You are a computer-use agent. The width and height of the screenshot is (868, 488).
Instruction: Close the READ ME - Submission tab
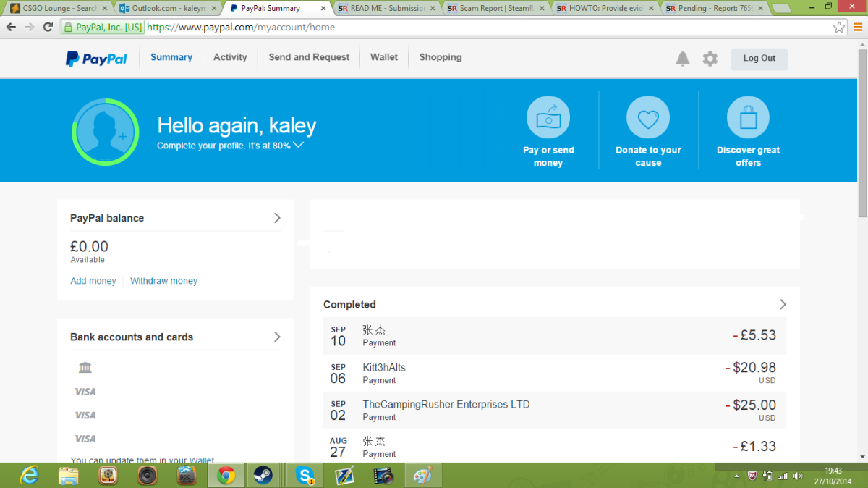tap(432, 8)
